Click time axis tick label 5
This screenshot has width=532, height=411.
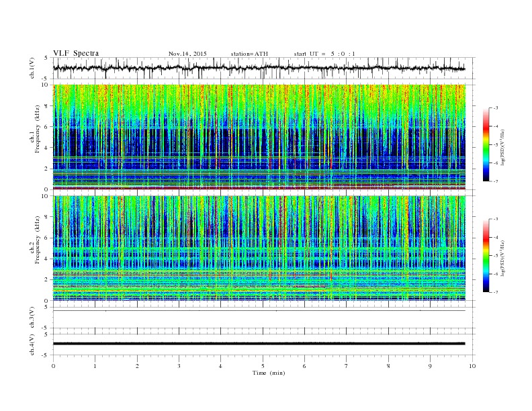263,366
